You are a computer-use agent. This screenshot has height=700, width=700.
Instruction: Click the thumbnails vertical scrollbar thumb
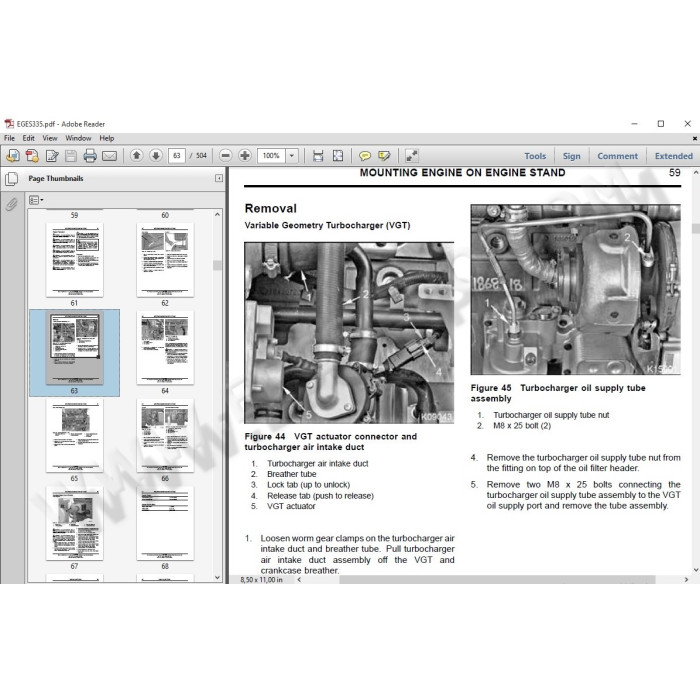pos(217,265)
